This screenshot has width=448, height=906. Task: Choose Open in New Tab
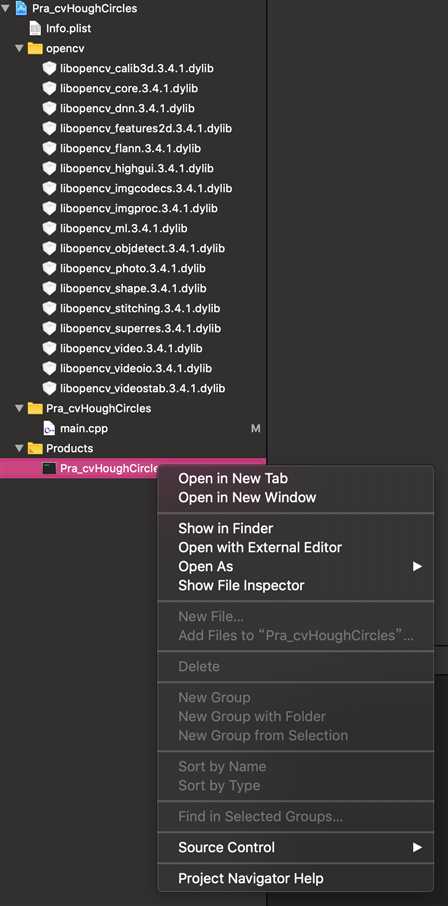tap(233, 478)
